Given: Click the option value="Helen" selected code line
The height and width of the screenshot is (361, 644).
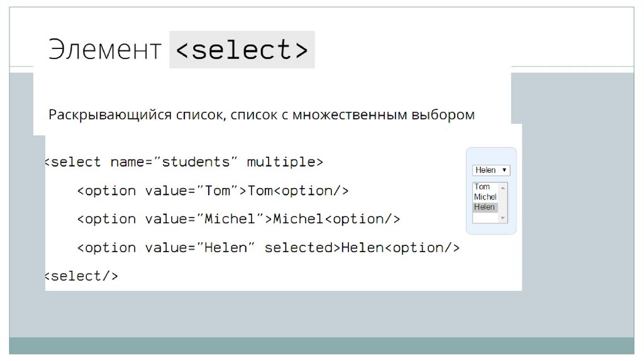Looking at the screenshot, I should coord(269,248).
